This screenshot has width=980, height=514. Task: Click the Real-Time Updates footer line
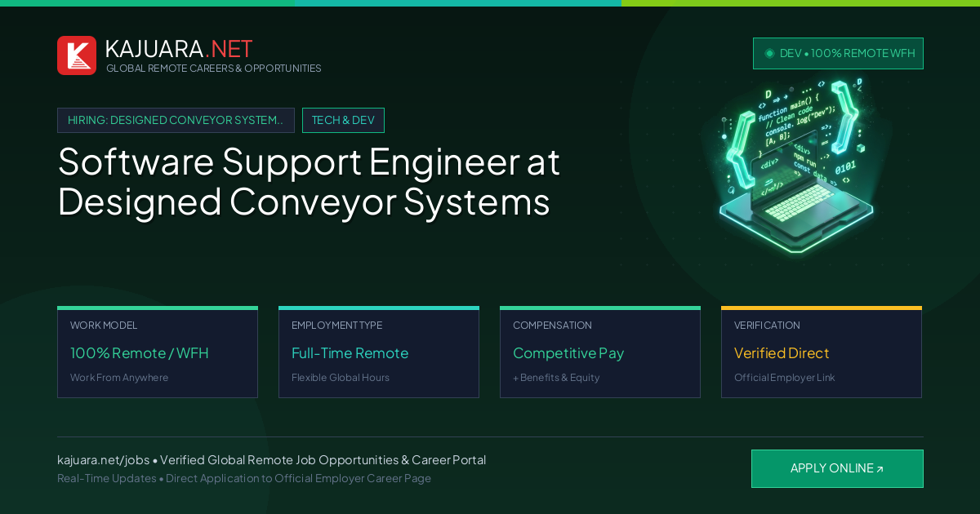244,478
